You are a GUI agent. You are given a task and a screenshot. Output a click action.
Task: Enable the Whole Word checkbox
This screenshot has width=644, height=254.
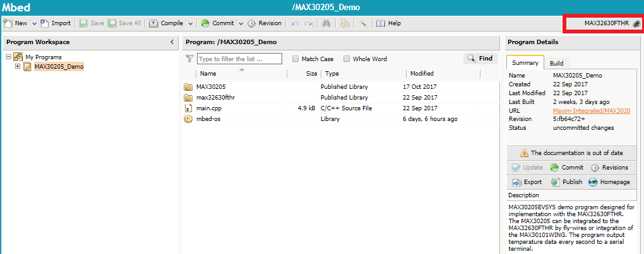[346, 59]
